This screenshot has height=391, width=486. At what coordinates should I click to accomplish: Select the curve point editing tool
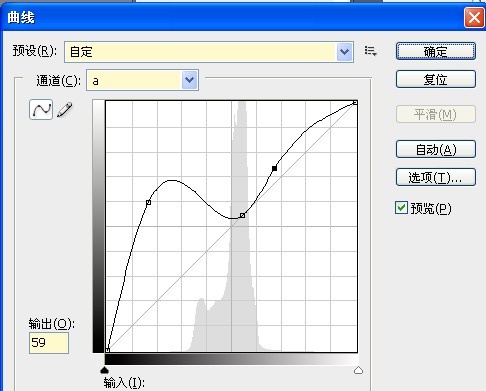pyautogui.click(x=41, y=109)
